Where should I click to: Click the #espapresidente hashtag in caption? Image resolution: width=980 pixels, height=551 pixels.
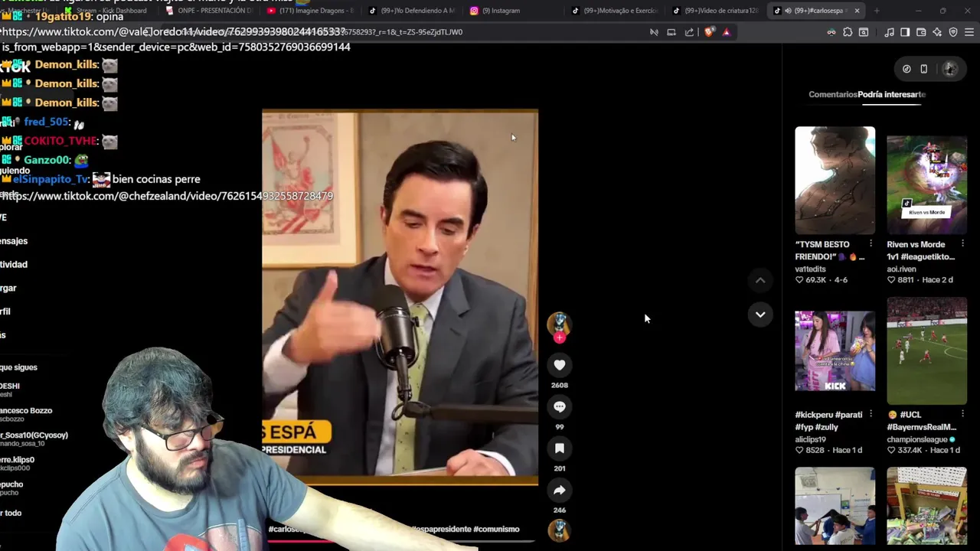441,529
